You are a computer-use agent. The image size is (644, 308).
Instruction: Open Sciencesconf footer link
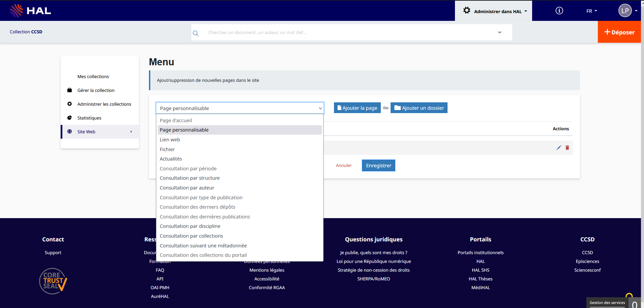[587, 270]
